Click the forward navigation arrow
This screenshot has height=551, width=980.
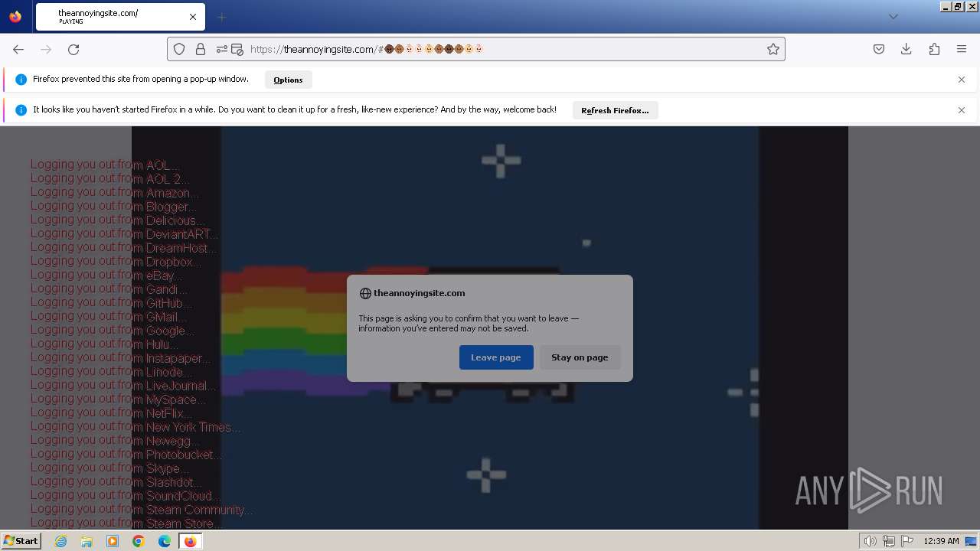[x=46, y=49]
